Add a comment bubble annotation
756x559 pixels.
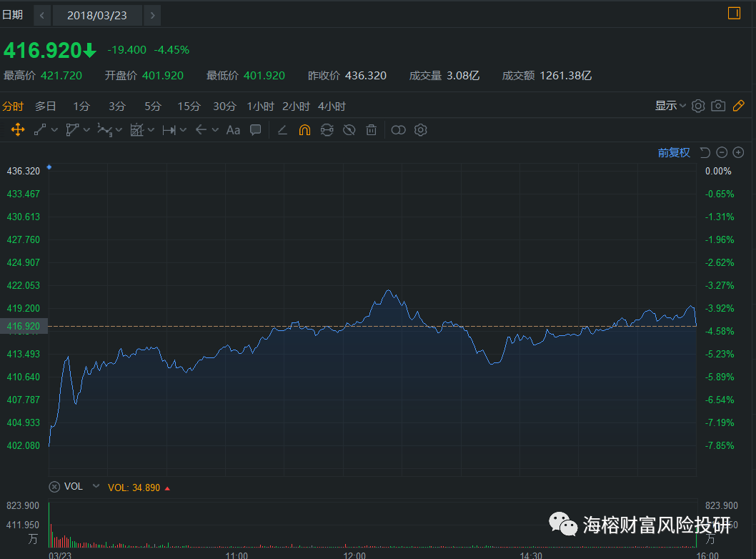click(x=255, y=130)
